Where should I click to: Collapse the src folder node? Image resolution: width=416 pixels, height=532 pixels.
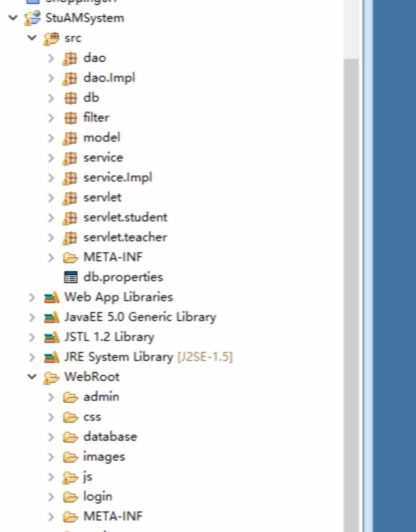[32, 38]
